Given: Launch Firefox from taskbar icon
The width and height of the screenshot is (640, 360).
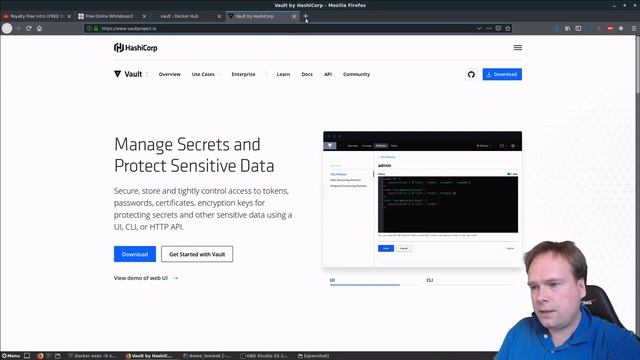Looking at the screenshot, I should (x=40, y=356).
